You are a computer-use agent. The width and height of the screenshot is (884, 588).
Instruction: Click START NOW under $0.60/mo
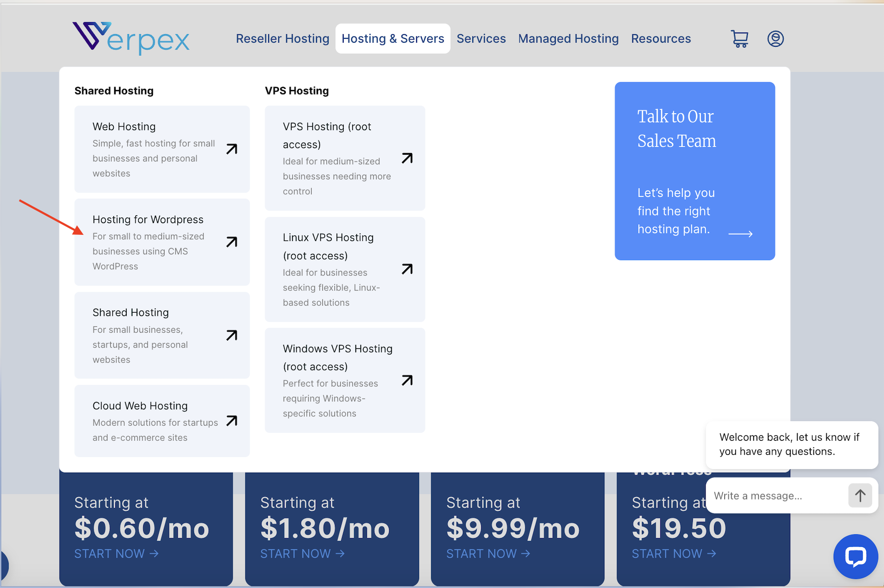[x=117, y=554]
